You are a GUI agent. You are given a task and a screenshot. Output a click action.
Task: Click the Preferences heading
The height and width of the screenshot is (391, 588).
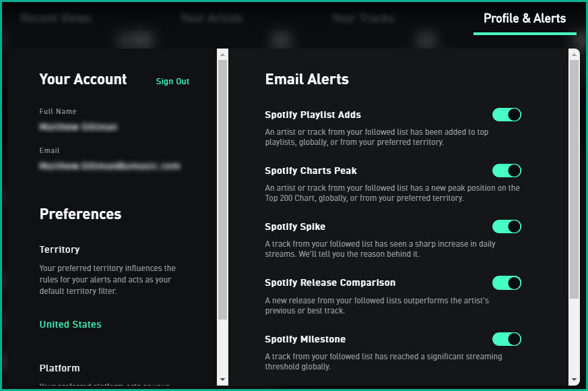(x=80, y=214)
